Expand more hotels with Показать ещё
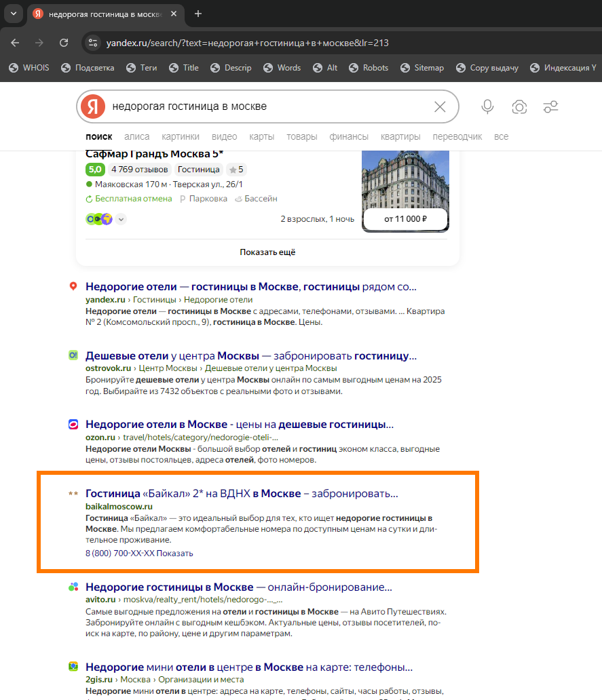Viewport: 602px width, 700px height. [267, 252]
